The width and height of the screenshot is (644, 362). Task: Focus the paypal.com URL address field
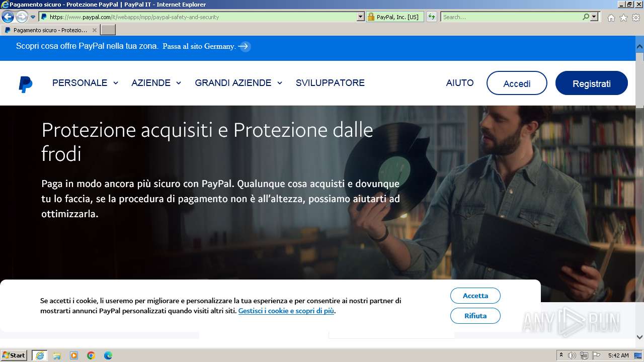[202, 17]
